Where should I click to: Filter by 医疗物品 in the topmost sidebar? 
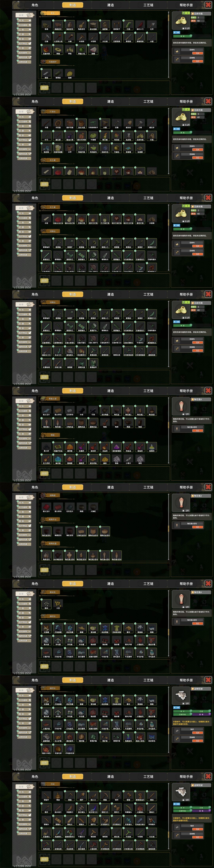pos(25,43)
